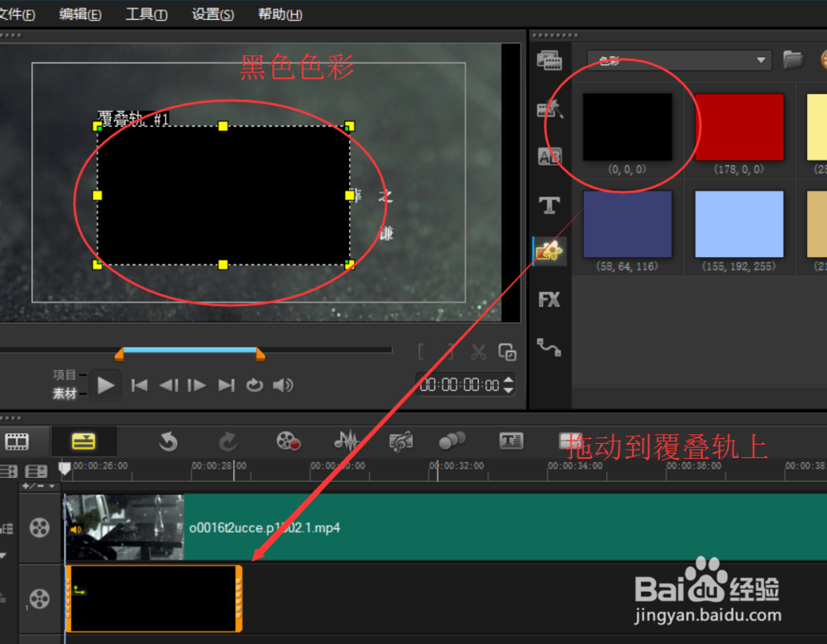The image size is (827, 644).
Task: Click the left orange trim marker
Action: click(119, 355)
